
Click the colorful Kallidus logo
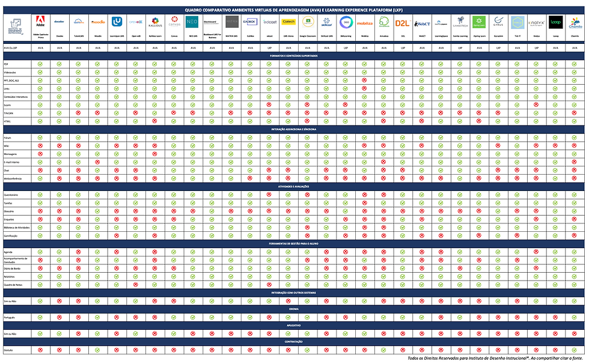pos(155,22)
